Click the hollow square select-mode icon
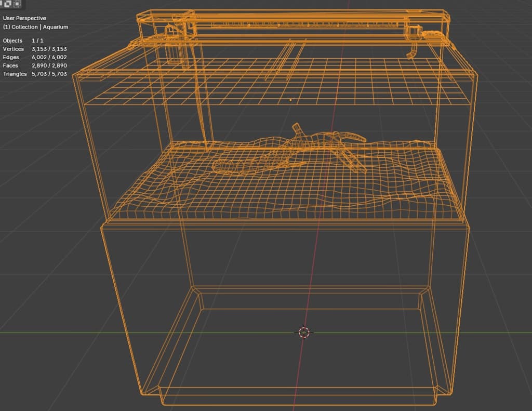The height and width of the screenshot is (411, 532). click(8, 4)
